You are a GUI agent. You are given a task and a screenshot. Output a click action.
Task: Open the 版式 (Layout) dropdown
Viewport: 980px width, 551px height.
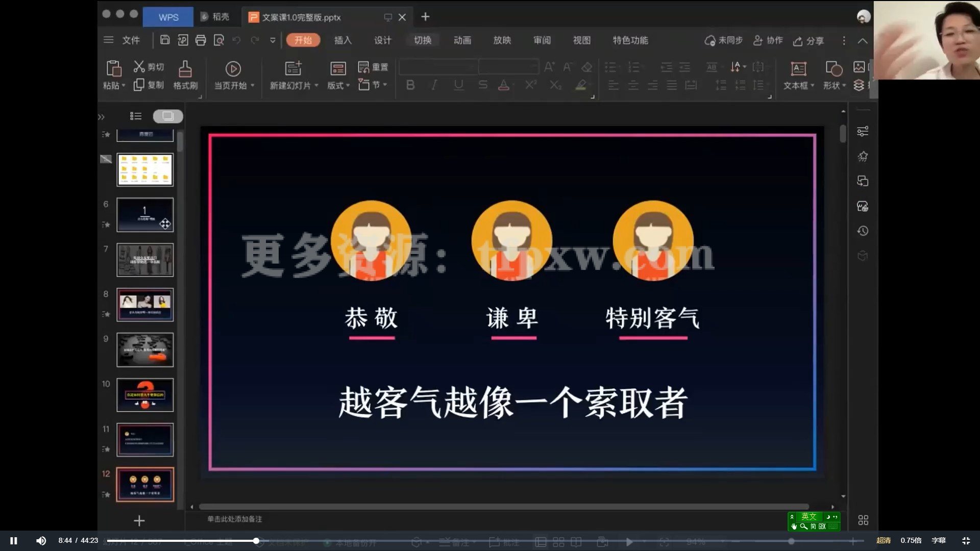tap(336, 85)
